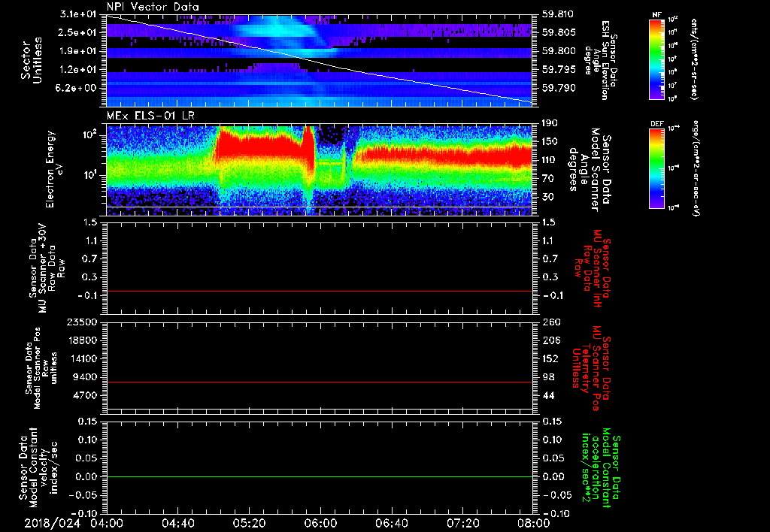Click the DEF color scale bar
Screen dimensions: 770x532
[656, 168]
